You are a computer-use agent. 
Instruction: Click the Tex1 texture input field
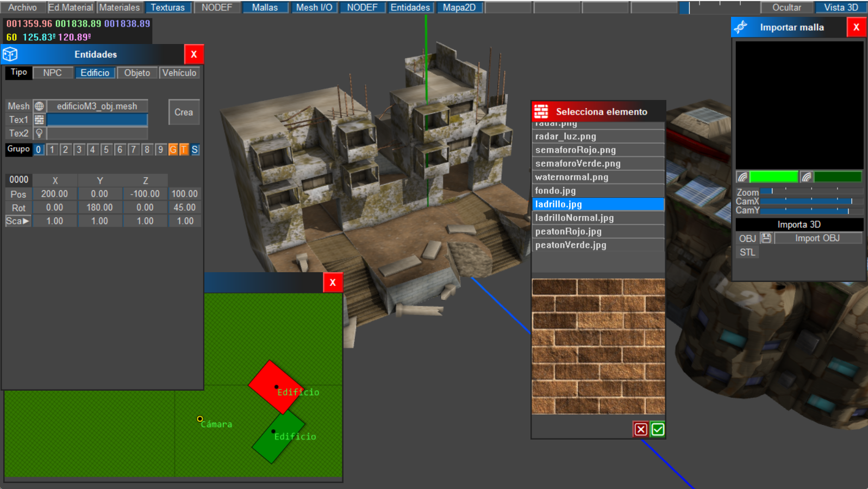(97, 120)
